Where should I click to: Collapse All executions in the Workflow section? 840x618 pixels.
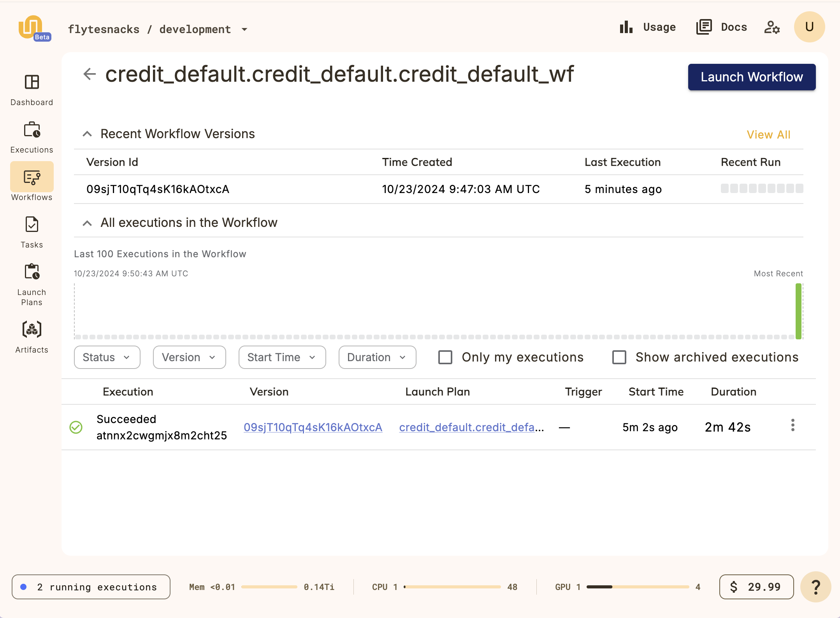87,223
